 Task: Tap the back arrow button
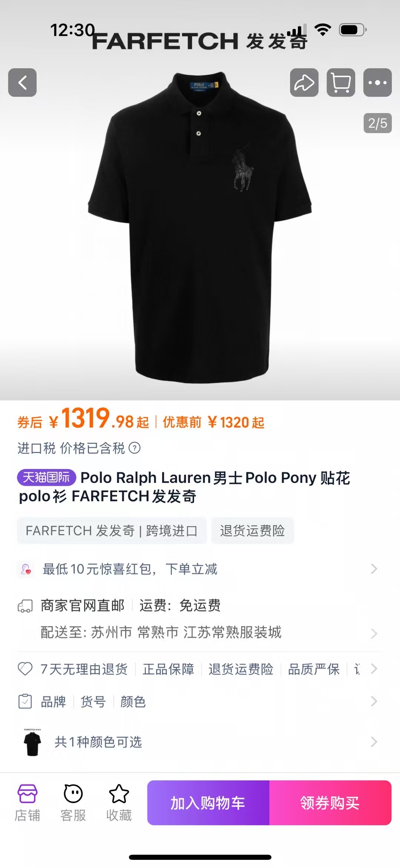pyautogui.click(x=22, y=82)
